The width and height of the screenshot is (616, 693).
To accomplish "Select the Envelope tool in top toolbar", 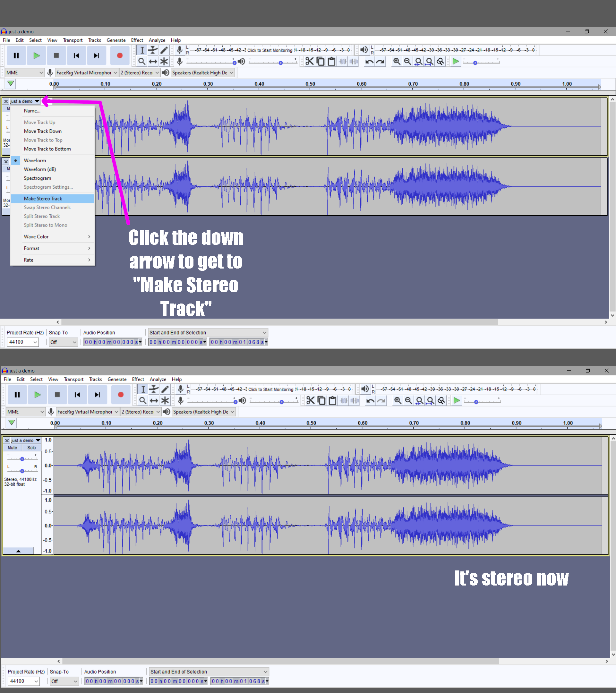I will (x=153, y=50).
